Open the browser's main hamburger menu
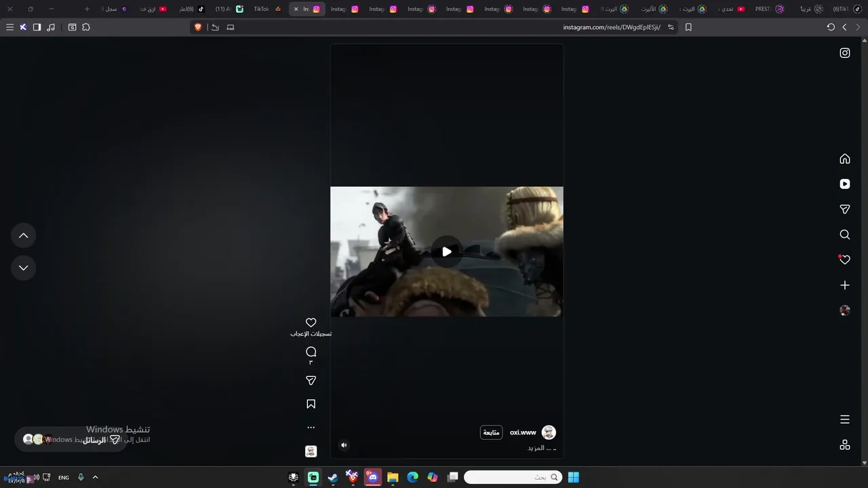 click(9, 27)
